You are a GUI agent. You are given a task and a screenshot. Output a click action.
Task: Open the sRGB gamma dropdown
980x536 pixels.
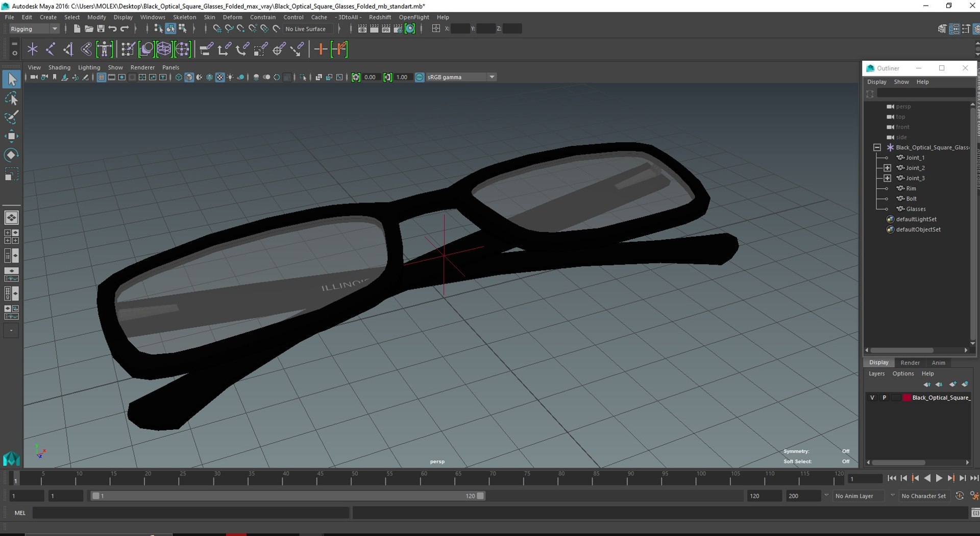(x=460, y=78)
